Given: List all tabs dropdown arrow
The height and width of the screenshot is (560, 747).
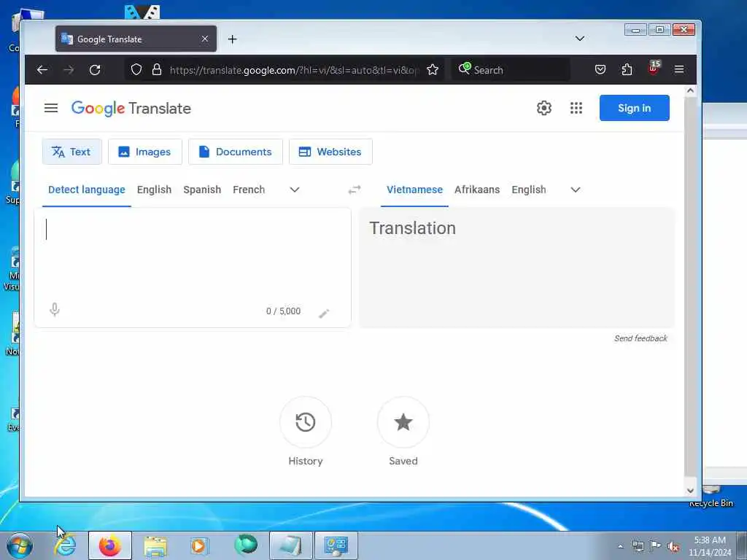Looking at the screenshot, I should [x=580, y=39].
